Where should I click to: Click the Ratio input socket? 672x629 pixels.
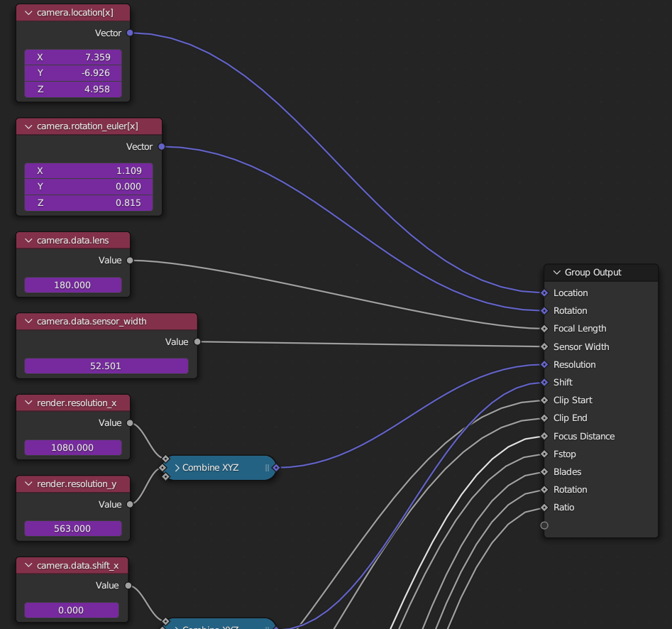pyautogui.click(x=544, y=508)
